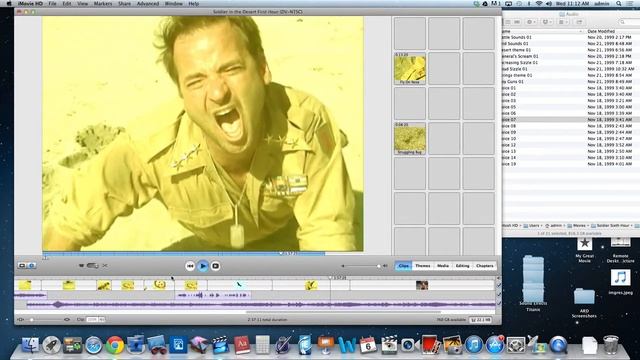Viewport: 640px width, 360px height.
Task: Open the App Store from the Dock
Action: [x=495, y=345]
